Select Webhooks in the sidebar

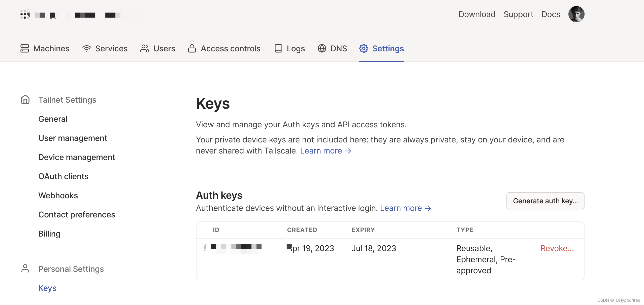pyautogui.click(x=58, y=196)
